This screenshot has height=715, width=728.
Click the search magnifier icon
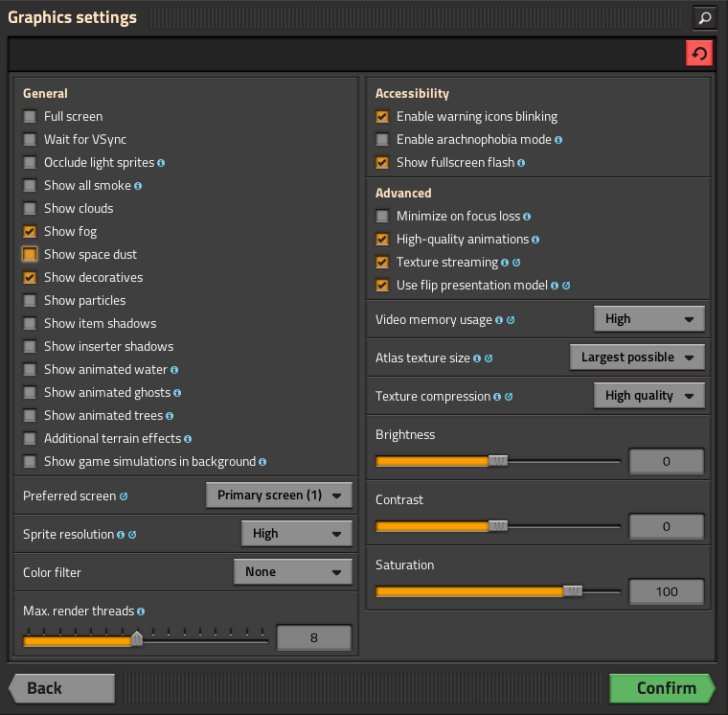tap(705, 18)
